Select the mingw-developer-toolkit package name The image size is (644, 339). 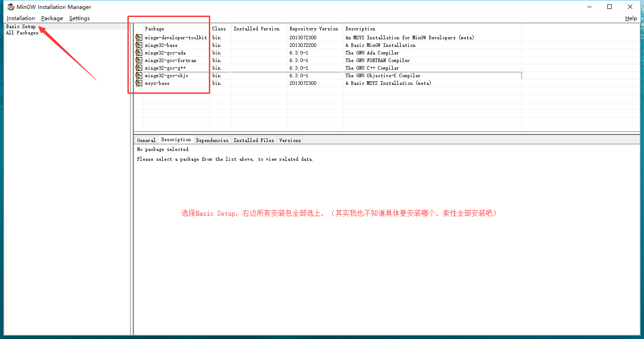pyautogui.click(x=176, y=38)
